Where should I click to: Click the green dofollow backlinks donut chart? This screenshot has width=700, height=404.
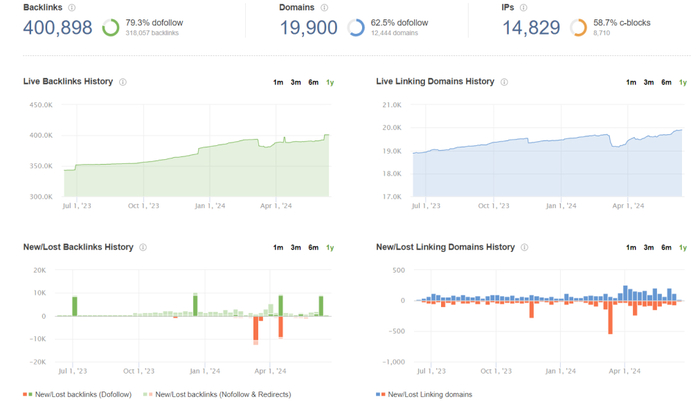111,28
